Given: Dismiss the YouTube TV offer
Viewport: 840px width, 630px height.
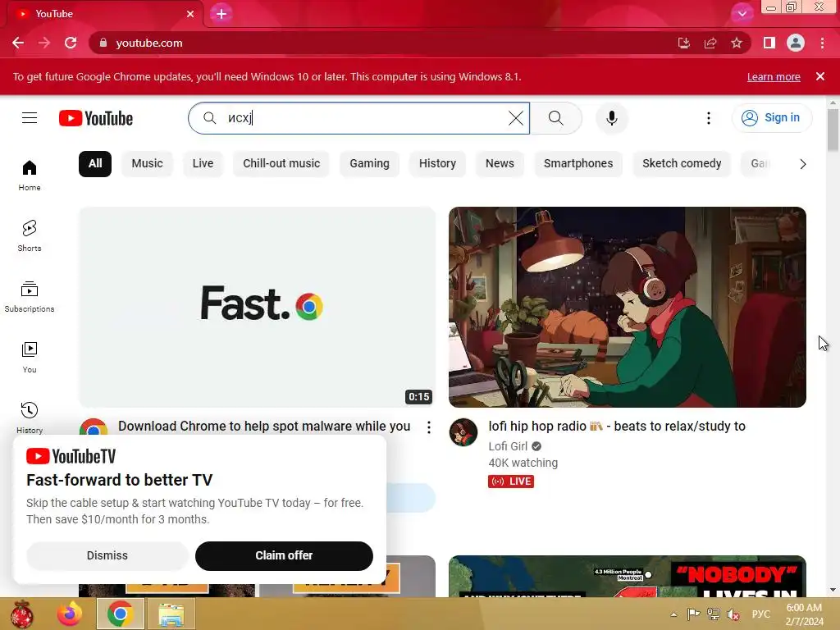Looking at the screenshot, I should [107, 555].
